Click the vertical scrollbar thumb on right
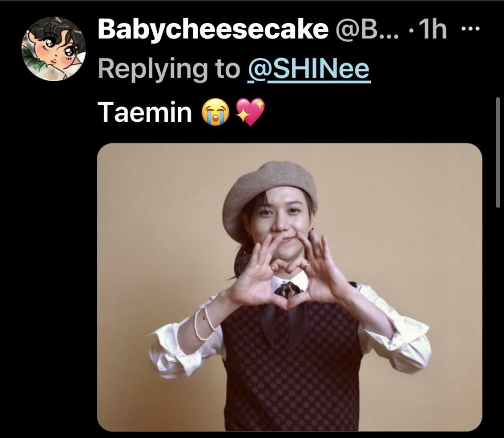504x438 pixels. click(x=498, y=153)
